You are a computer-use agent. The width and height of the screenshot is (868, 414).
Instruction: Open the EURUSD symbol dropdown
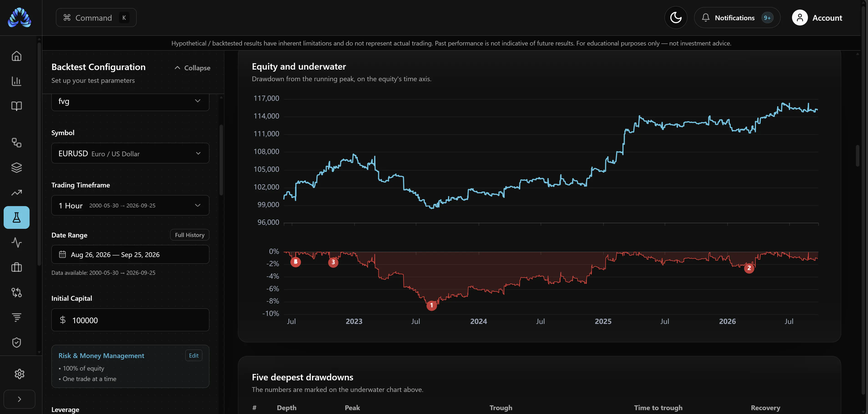[x=130, y=153]
